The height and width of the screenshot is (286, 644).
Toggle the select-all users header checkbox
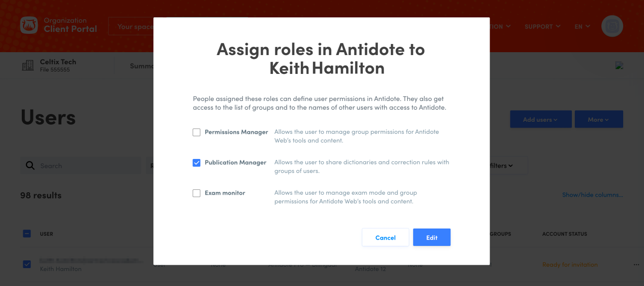click(27, 234)
